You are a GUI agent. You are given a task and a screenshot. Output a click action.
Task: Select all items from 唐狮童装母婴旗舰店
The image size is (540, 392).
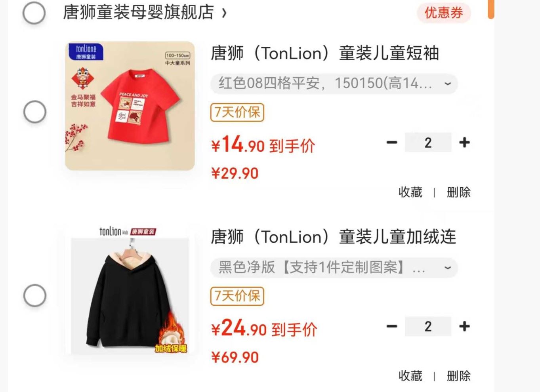coord(34,13)
